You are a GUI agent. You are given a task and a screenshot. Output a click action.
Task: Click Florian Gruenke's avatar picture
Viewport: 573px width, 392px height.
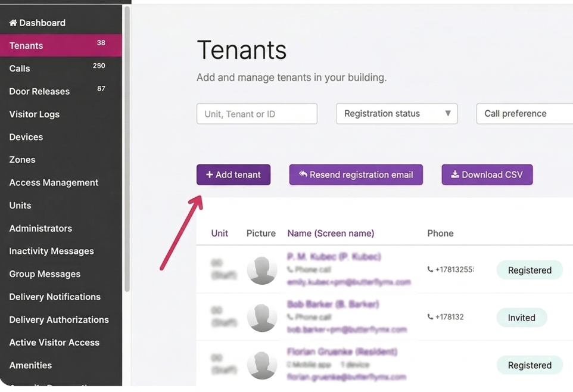262,365
